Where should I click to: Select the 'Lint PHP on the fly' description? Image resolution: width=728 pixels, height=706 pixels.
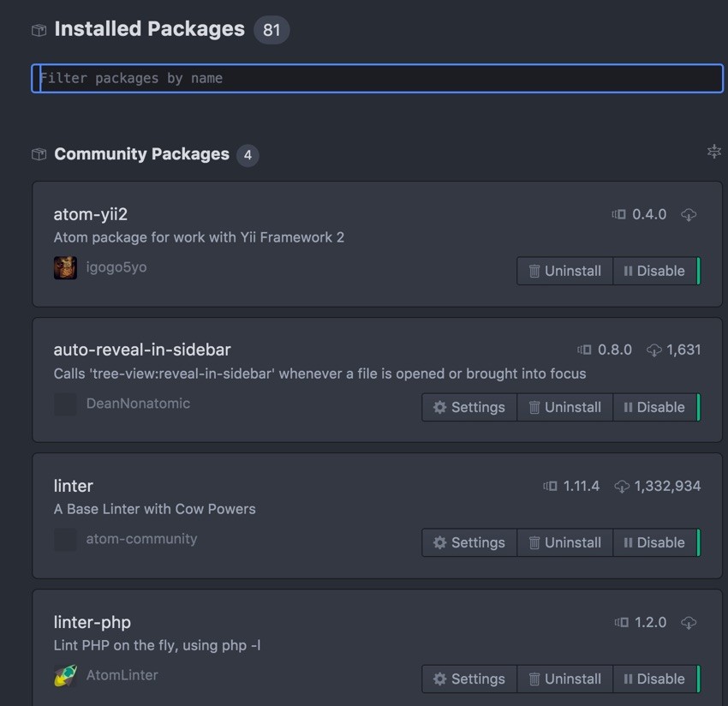click(x=157, y=645)
